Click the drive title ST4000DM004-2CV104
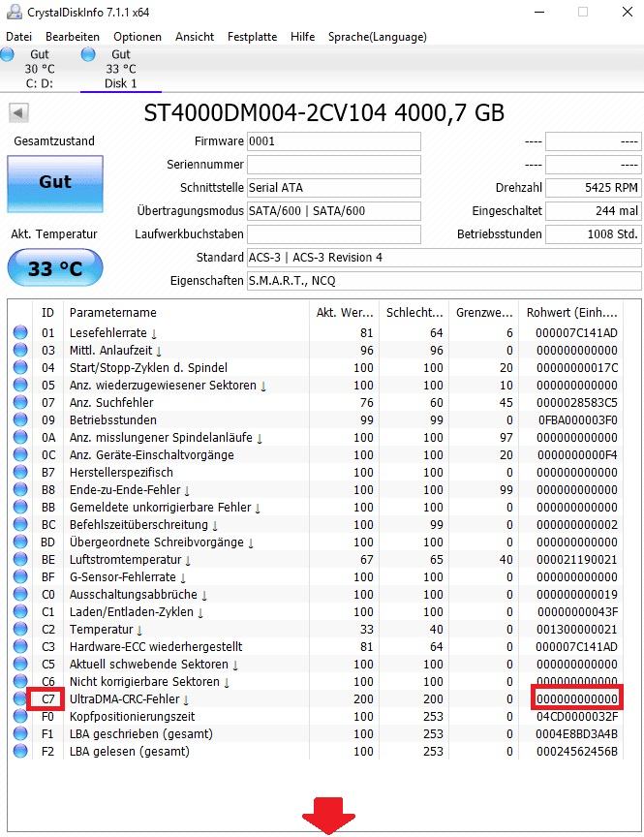Image resolution: width=644 pixels, height=837 pixels. pyautogui.click(x=324, y=112)
